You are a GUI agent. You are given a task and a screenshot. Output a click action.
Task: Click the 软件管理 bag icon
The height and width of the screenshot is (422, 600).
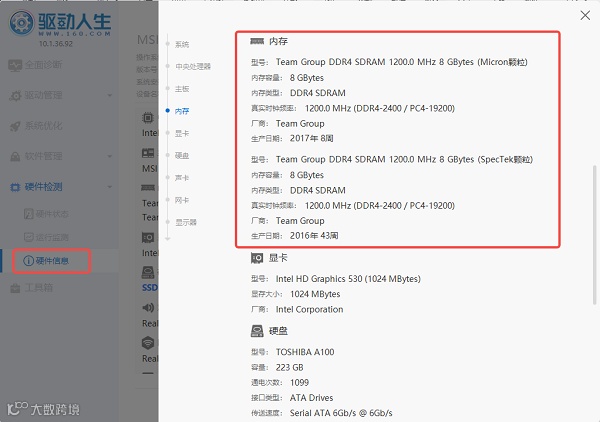tap(15, 156)
